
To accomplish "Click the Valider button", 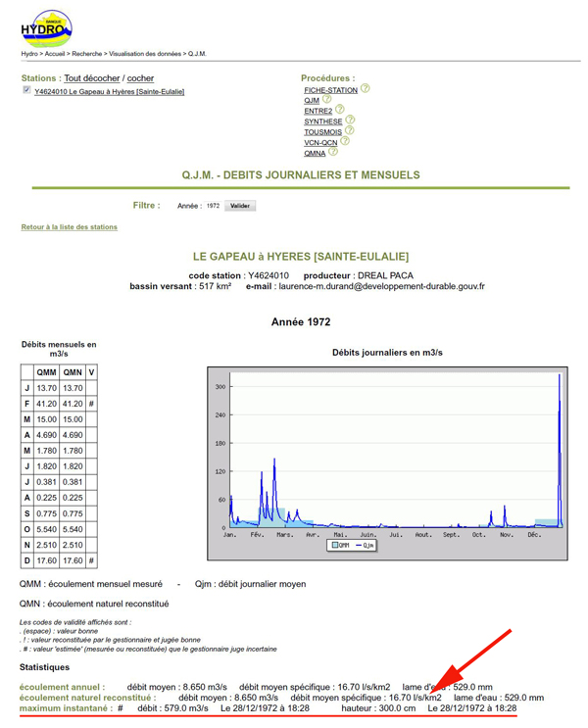I will [x=240, y=206].
